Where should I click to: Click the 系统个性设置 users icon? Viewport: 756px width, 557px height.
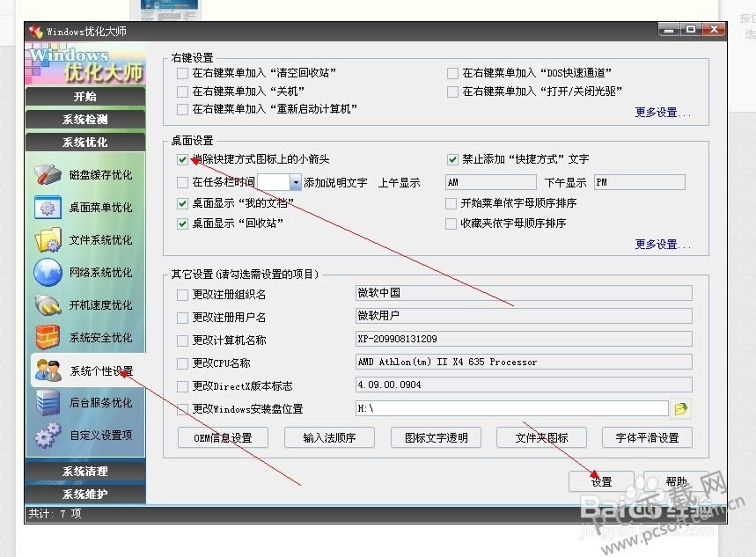point(48,370)
